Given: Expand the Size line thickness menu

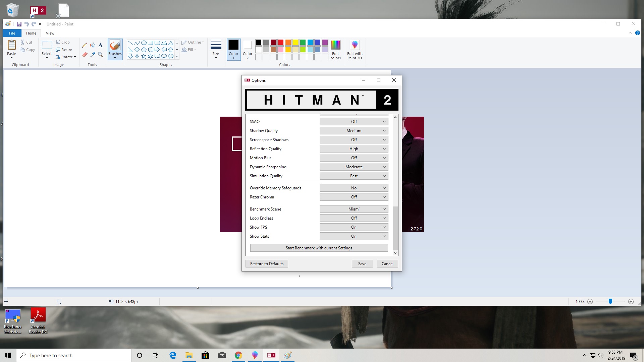Looking at the screenshot, I should coord(216,49).
